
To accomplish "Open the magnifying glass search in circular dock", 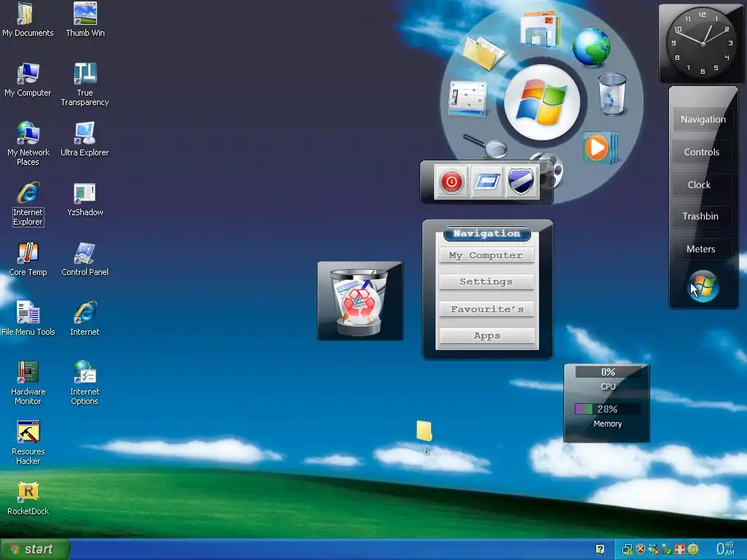I will 486,145.
